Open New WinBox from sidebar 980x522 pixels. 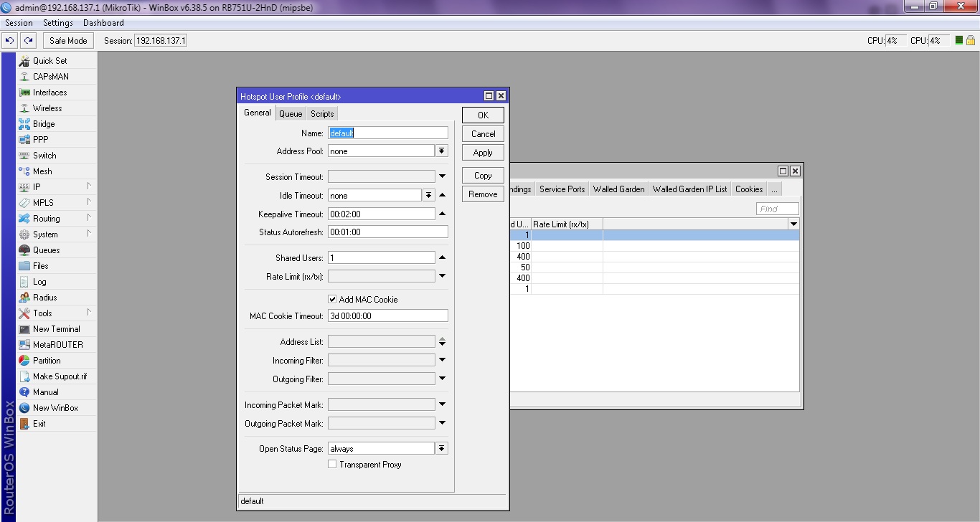[56, 408]
